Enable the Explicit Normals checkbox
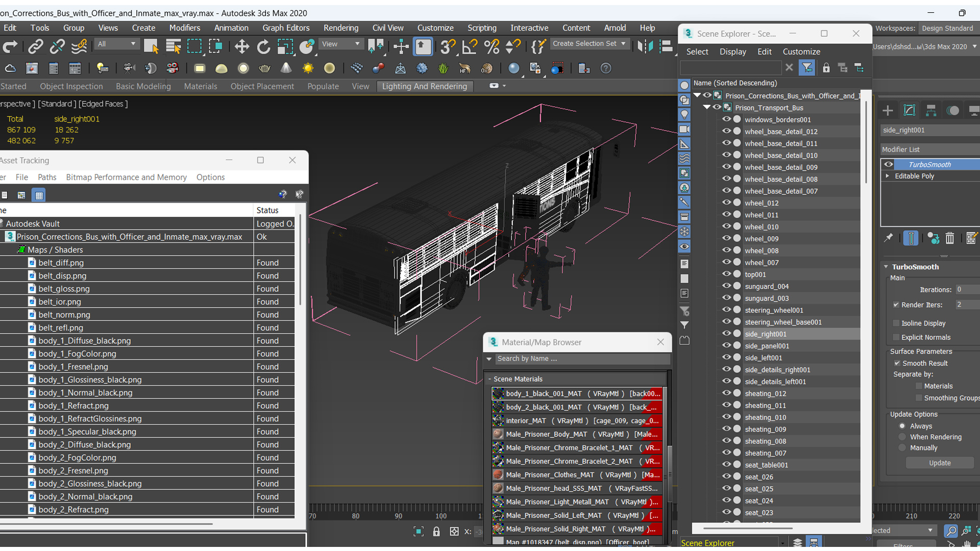980x551 pixels. coord(896,337)
